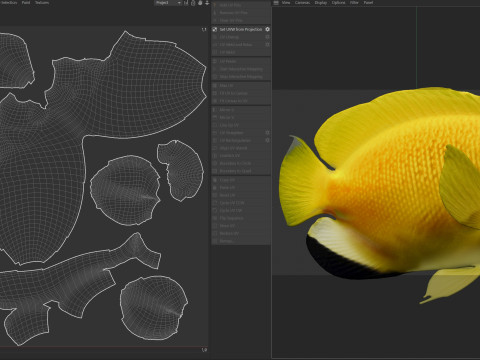Select Restore UV command
The height and width of the screenshot is (360, 480).
241,233
